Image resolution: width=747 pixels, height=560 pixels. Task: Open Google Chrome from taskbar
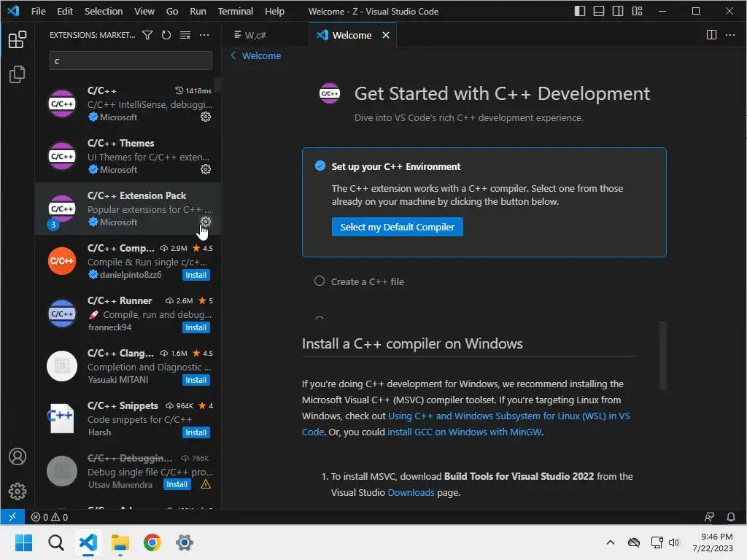pyautogui.click(x=152, y=542)
